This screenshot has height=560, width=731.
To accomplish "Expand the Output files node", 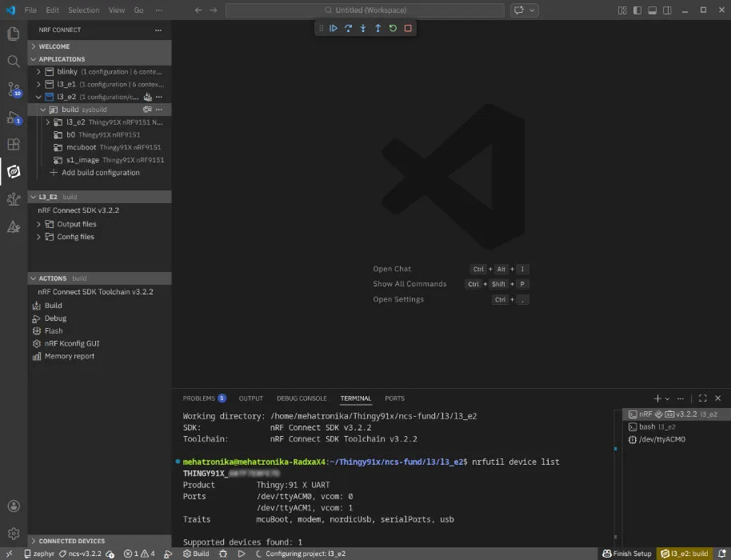I will pyautogui.click(x=76, y=224).
